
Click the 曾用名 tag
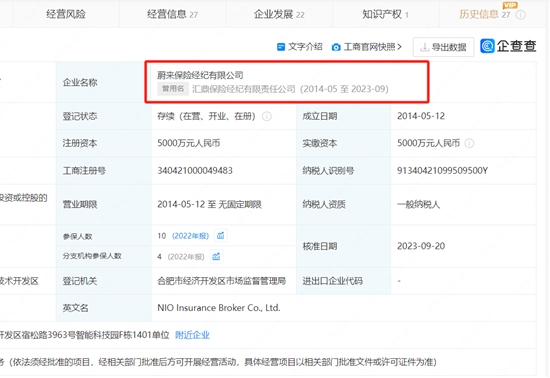pos(173,89)
